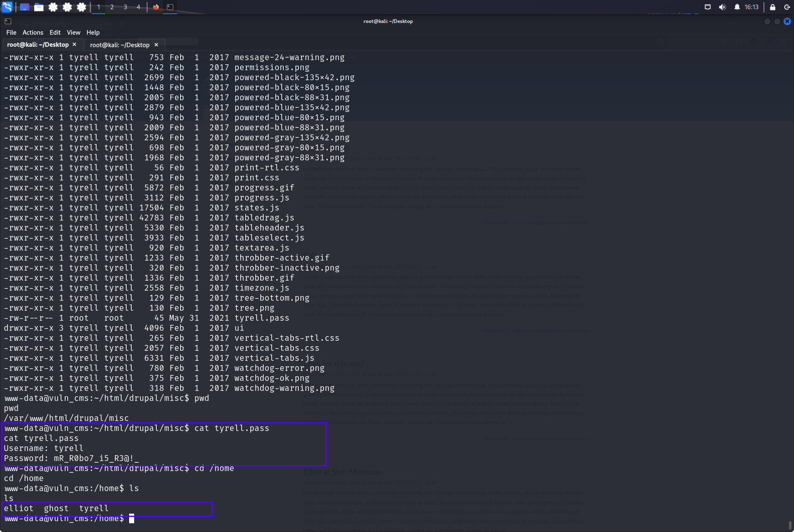Click the terminal window title icon
The height and width of the screenshot is (532, 794).
coord(8,21)
